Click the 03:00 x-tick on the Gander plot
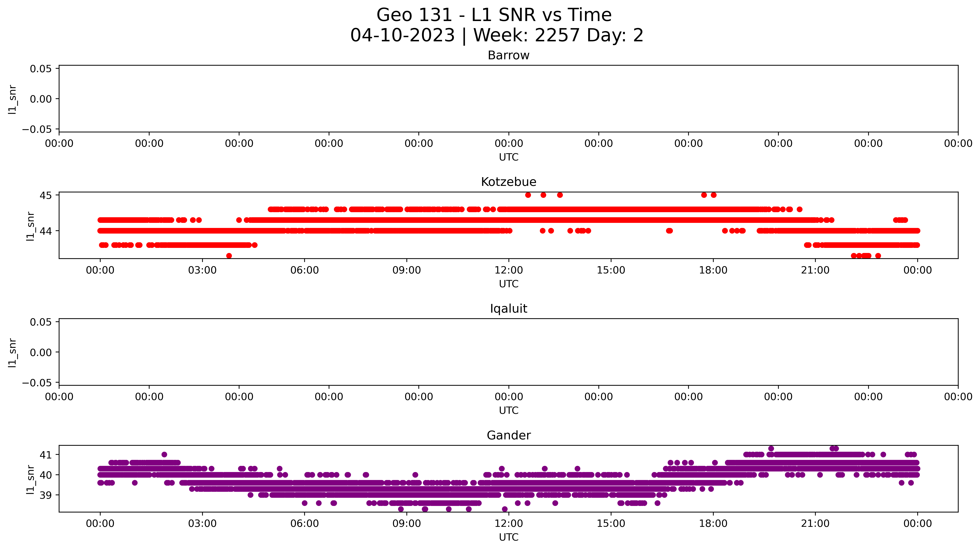 coord(202,523)
